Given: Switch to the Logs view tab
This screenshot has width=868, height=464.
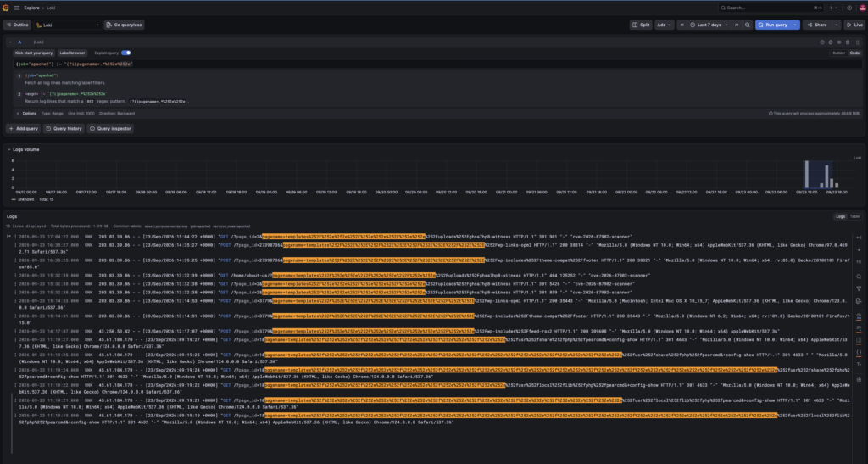Looking at the screenshot, I should 840,216.
